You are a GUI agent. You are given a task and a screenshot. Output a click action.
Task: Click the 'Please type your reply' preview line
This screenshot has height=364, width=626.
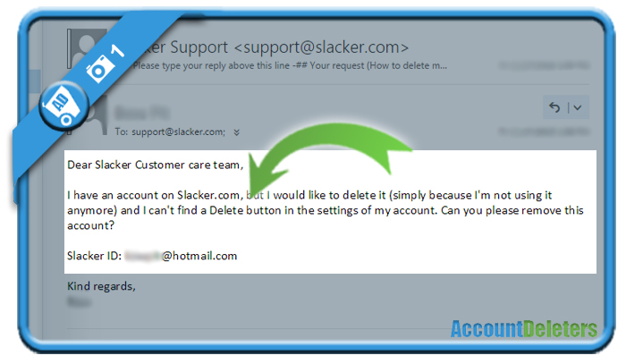(290, 65)
